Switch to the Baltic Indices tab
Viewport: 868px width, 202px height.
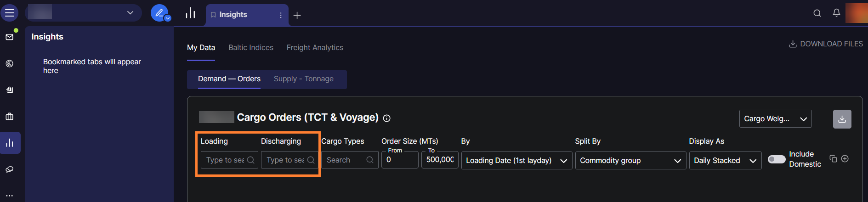251,48
